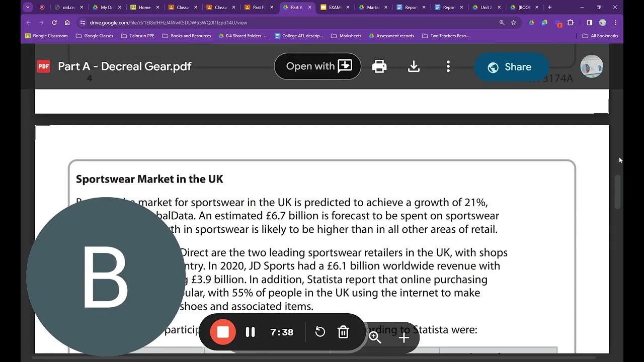Open the tab search dropdown arrow
Screen dimensions: 644x362
28,7
